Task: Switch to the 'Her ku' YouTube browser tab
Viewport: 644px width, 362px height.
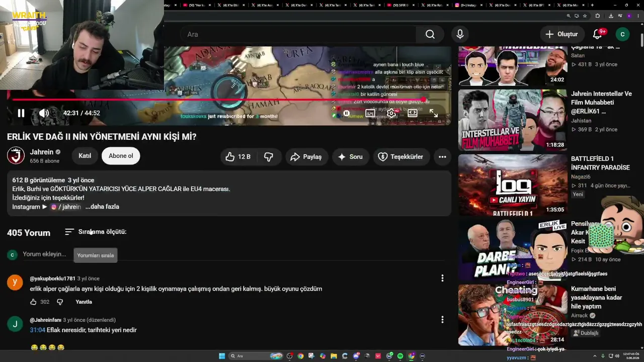Action: [x=196, y=5]
